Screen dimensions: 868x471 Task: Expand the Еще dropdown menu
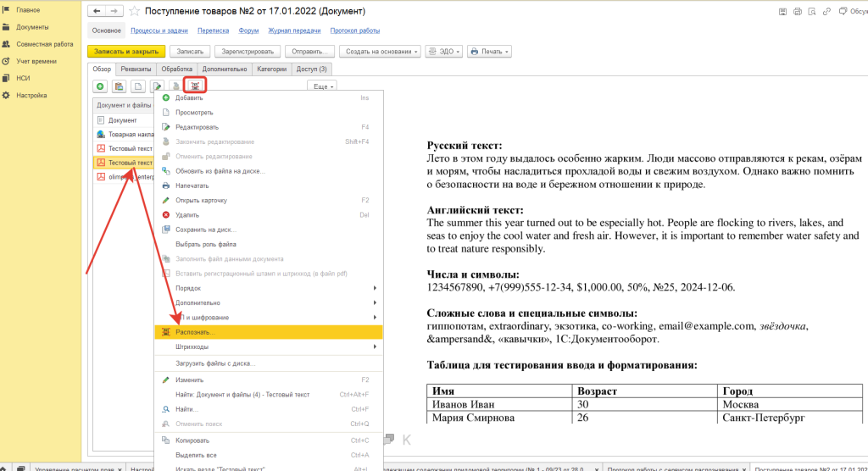[321, 86]
